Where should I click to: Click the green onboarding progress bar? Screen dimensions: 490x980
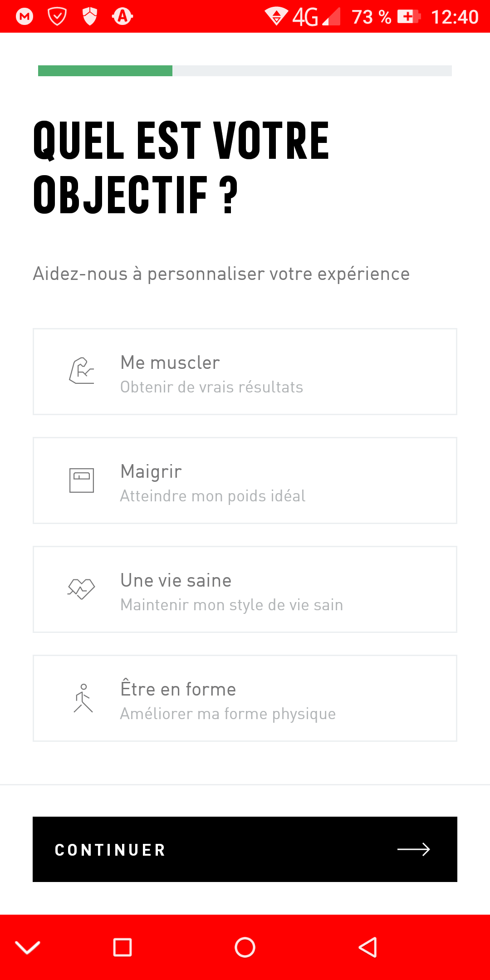[105, 71]
